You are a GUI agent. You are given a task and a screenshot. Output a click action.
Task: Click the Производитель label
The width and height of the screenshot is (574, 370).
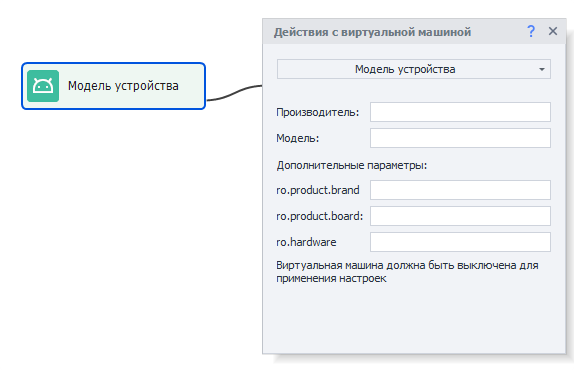coord(318,112)
